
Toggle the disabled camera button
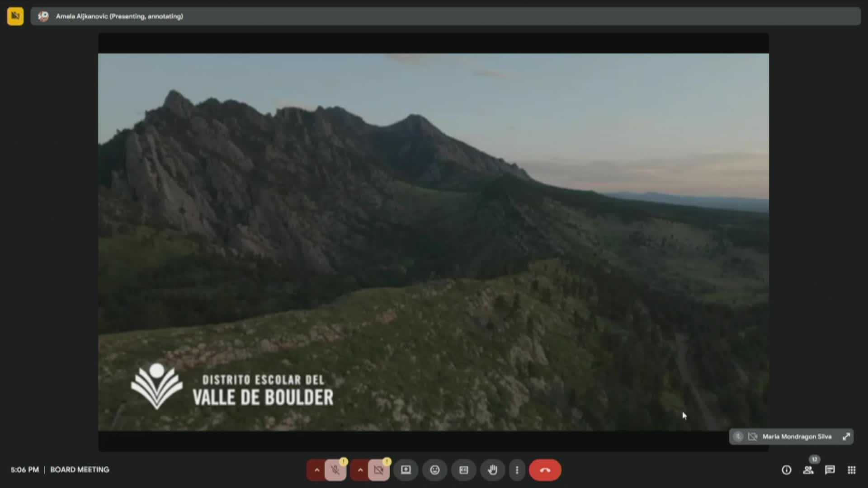[x=378, y=470]
